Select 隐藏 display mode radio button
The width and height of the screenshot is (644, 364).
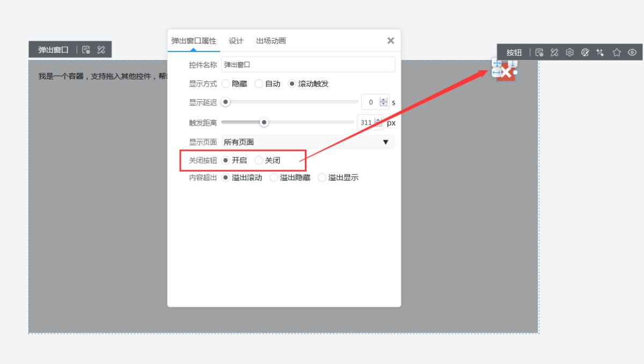point(225,84)
